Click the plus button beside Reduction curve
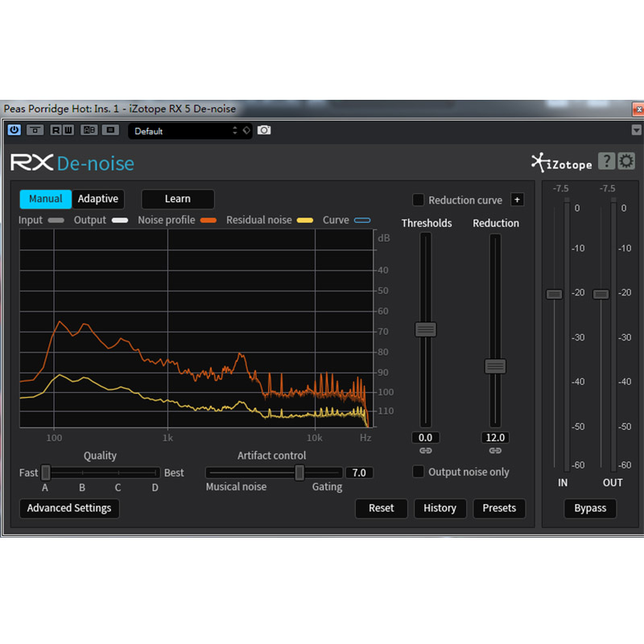Screen dimensions: 644x644 coord(517,200)
